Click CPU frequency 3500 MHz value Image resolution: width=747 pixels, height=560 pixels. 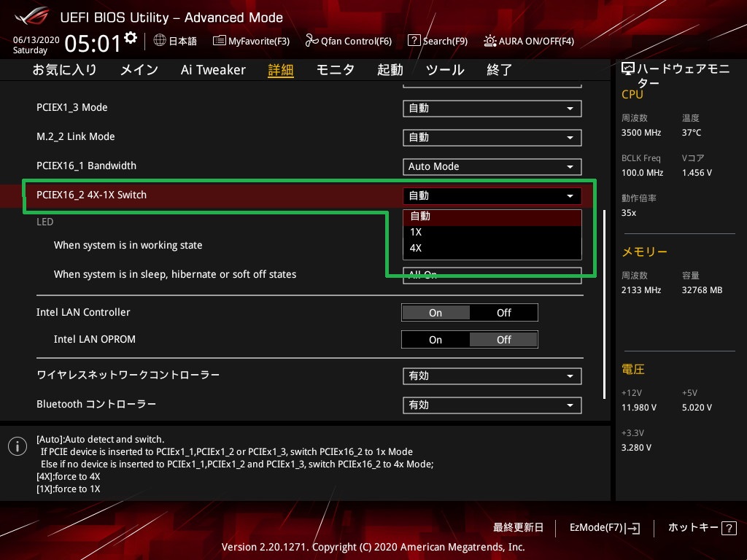[641, 133]
